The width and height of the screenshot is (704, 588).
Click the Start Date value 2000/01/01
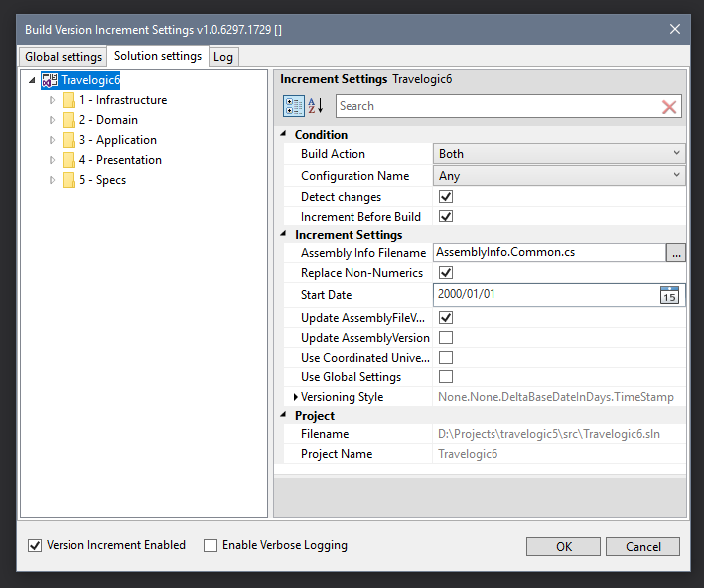click(466, 294)
